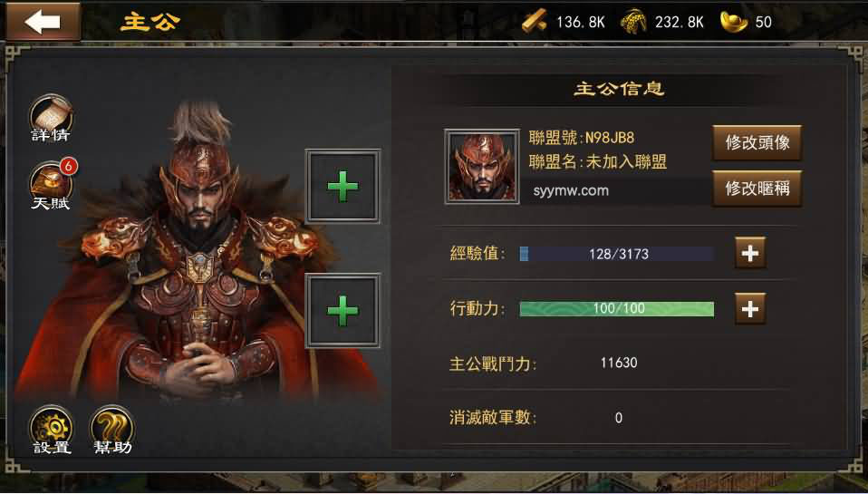Click the gold bar resource icon

(535, 22)
